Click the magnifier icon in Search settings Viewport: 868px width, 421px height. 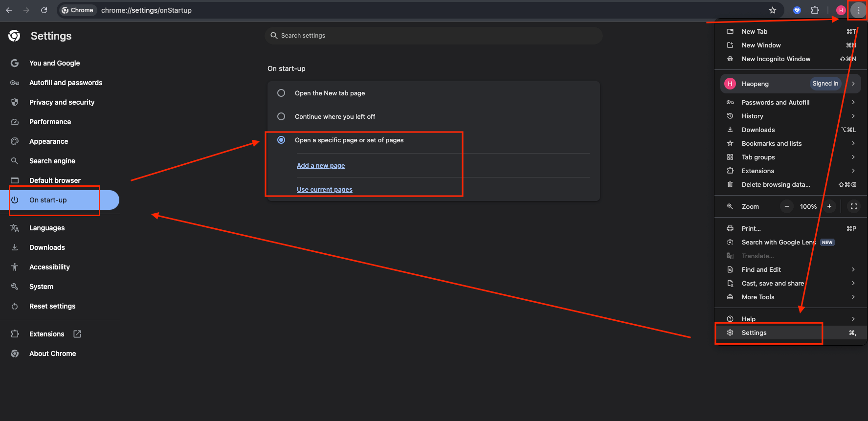click(x=274, y=36)
